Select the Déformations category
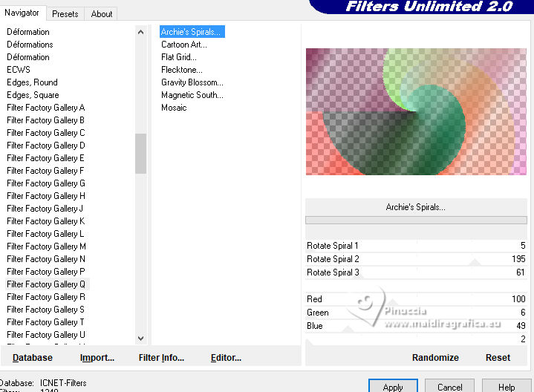 click(30, 45)
